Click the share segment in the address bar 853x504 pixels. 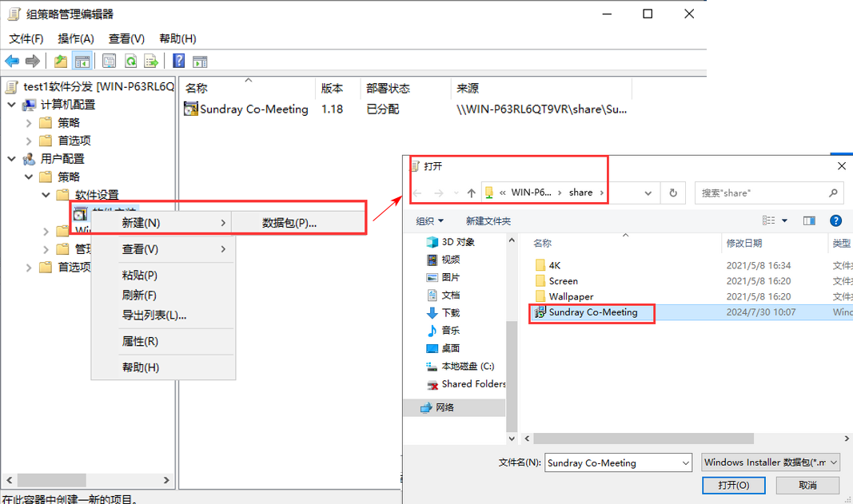pos(580,192)
